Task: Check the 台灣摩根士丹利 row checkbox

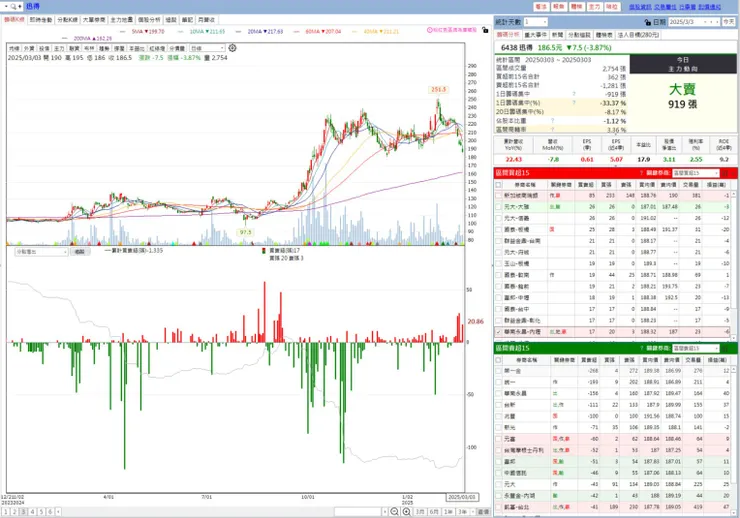Action: 498,450
